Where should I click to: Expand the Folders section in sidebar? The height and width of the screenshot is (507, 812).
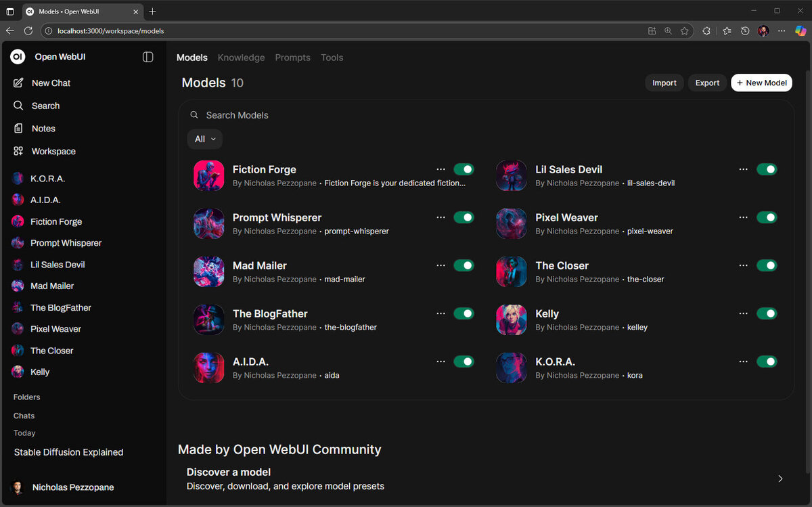[27, 397]
